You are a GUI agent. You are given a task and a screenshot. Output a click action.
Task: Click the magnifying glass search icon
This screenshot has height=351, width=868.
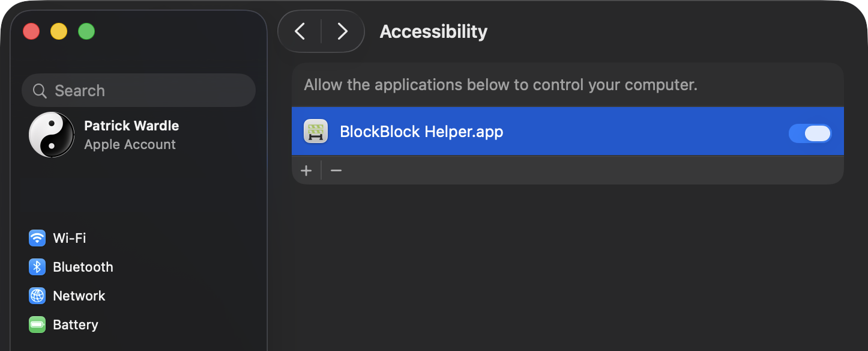click(x=40, y=91)
